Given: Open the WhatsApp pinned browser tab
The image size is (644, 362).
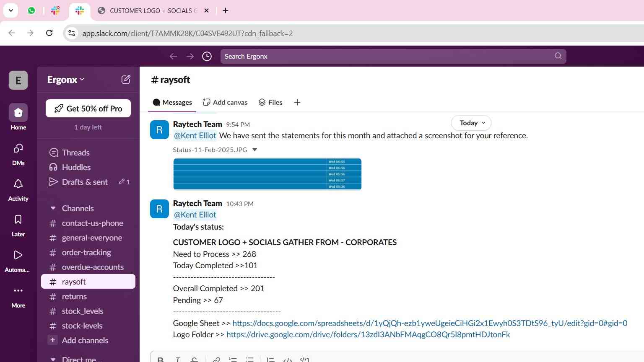Looking at the screenshot, I should click(x=31, y=10).
